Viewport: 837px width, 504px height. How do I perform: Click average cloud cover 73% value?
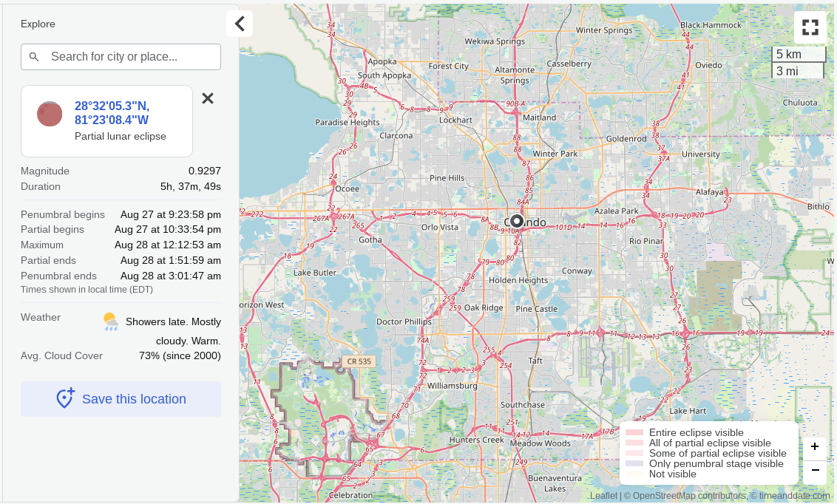click(x=180, y=355)
